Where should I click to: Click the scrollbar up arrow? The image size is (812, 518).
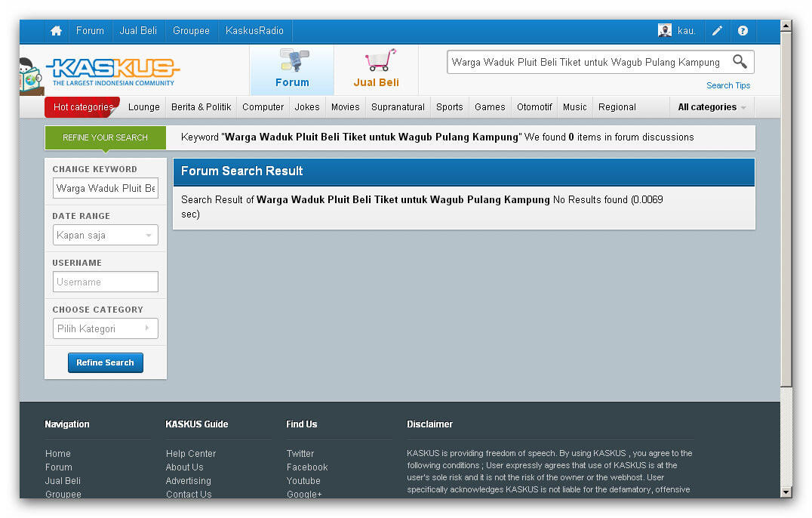pos(786,26)
